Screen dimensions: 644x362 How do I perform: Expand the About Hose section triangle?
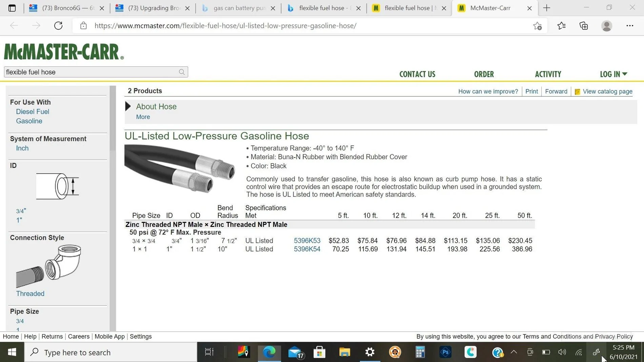tap(128, 106)
